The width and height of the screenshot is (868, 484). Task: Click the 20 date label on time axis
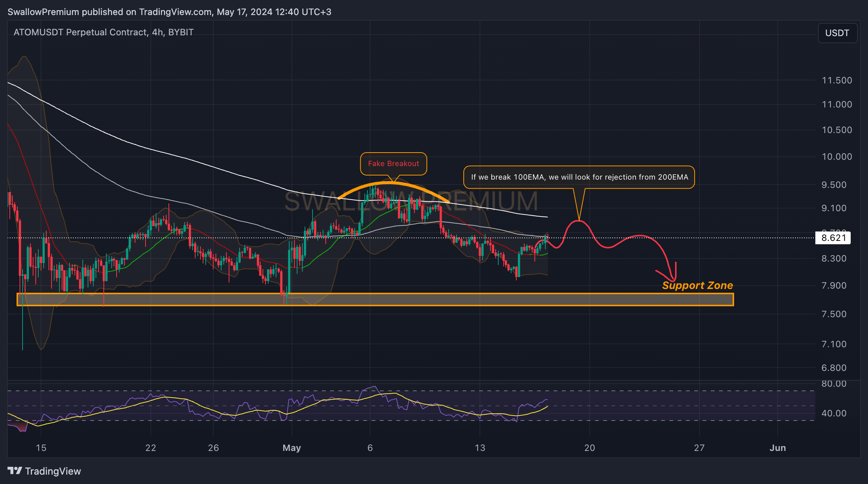(590, 448)
